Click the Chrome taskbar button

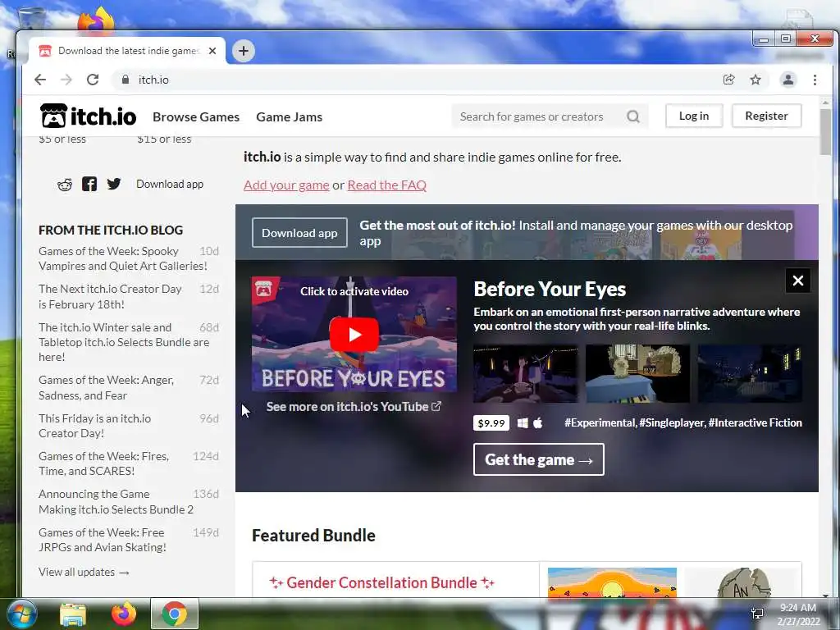174,614
